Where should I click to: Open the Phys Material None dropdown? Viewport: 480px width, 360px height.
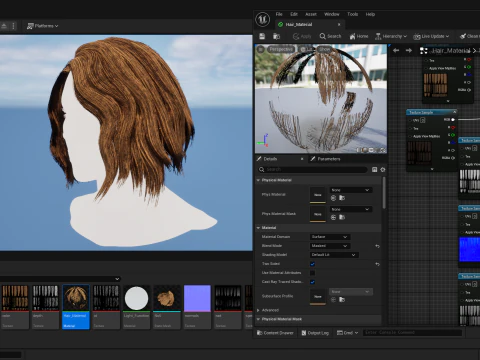tap(351, 190)
